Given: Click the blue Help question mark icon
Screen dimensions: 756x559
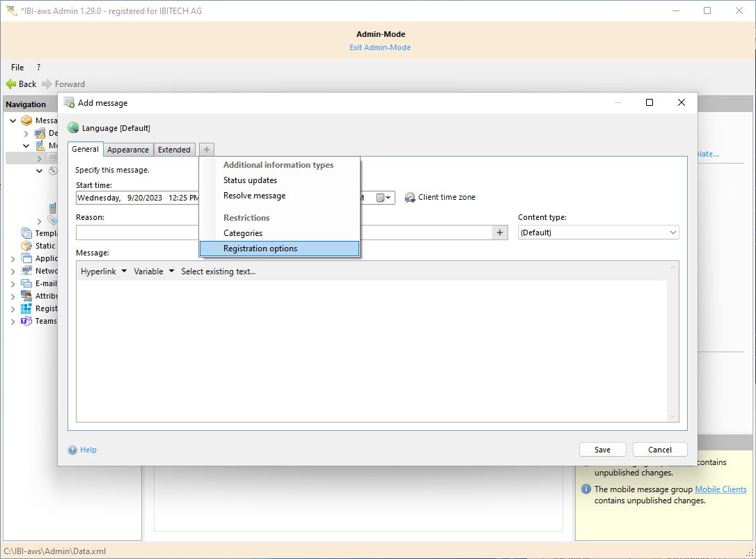Looking at the screenshot, I should pos(72,450).
